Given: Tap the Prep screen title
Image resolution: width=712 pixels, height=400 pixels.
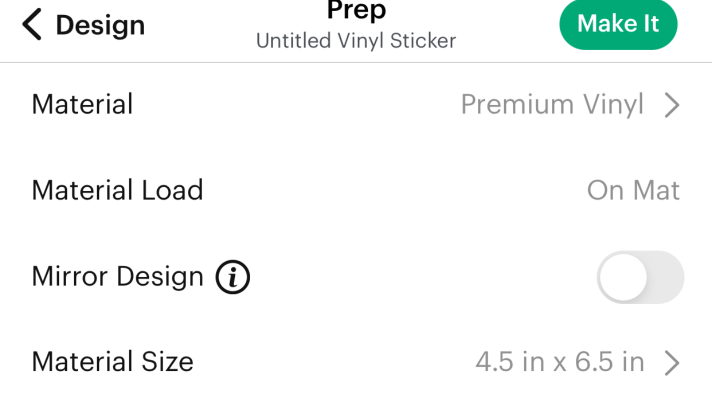Looking at the screenshot, I should coord(356,10).
